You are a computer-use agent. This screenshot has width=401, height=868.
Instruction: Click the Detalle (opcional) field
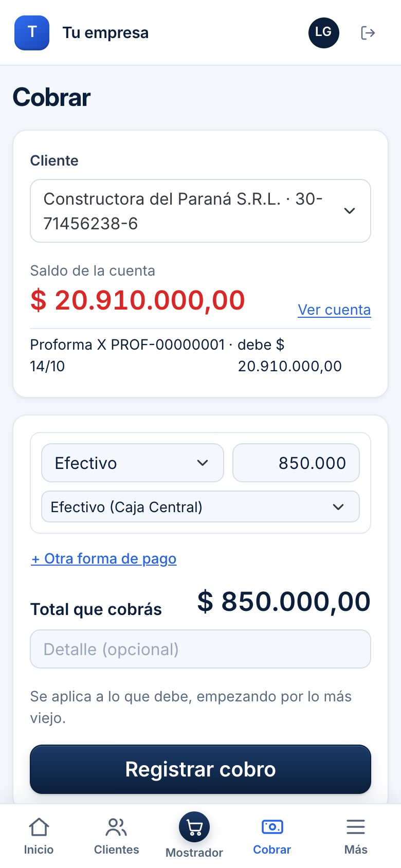pyautogui.click(x=200, y=649)
